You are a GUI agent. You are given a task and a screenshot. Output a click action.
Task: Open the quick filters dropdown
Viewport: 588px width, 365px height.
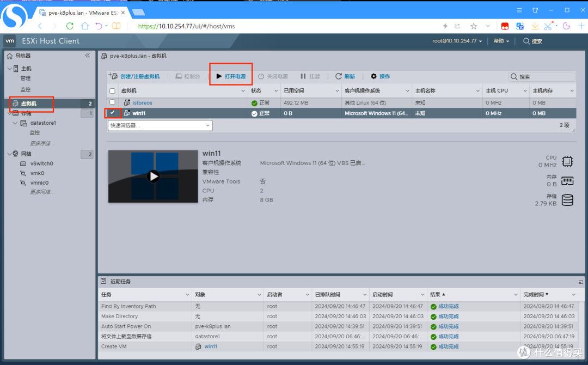pos(160,125)
